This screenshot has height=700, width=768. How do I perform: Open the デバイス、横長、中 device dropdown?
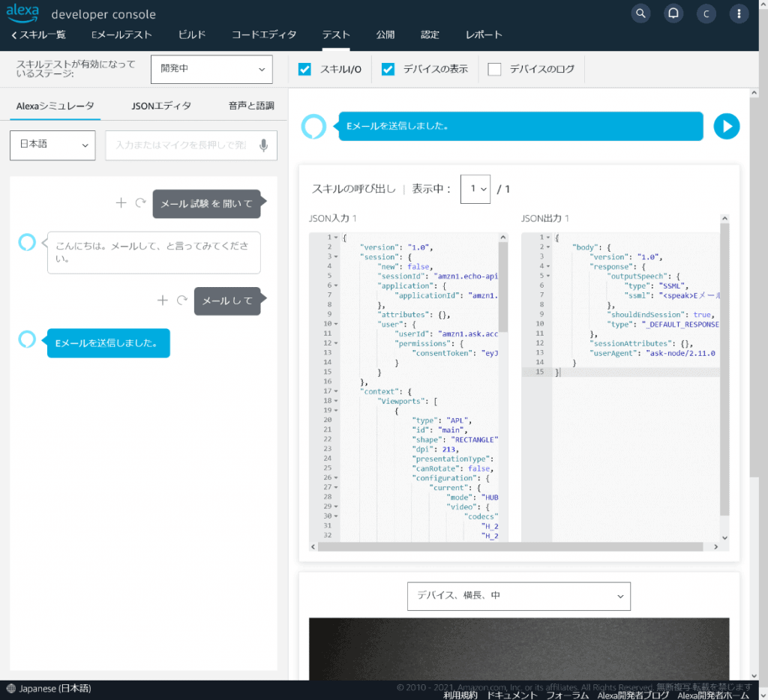(x=519, y=597)
